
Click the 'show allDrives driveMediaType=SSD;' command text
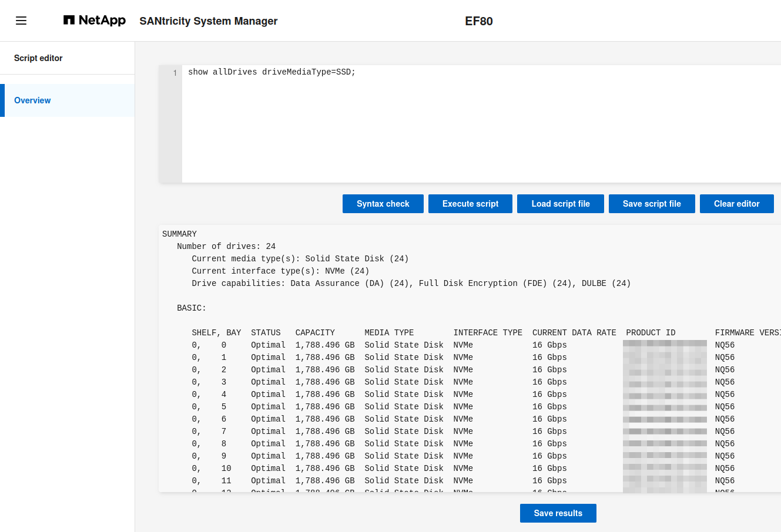[x=271, y=72]
